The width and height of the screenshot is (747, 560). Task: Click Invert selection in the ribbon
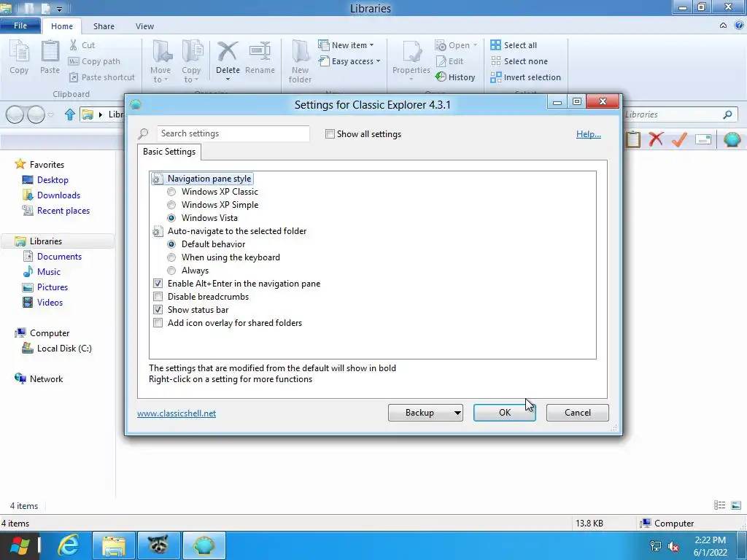coord(525,77)
